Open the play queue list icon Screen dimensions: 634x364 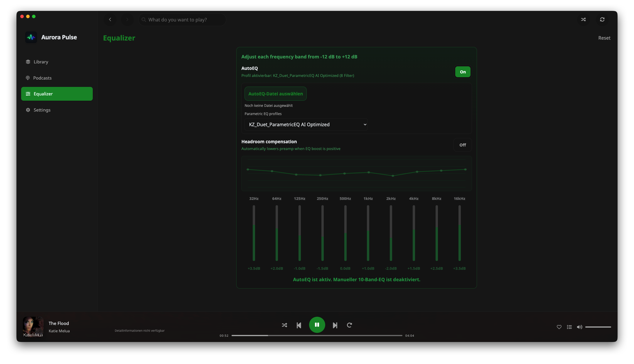point(569,327)
